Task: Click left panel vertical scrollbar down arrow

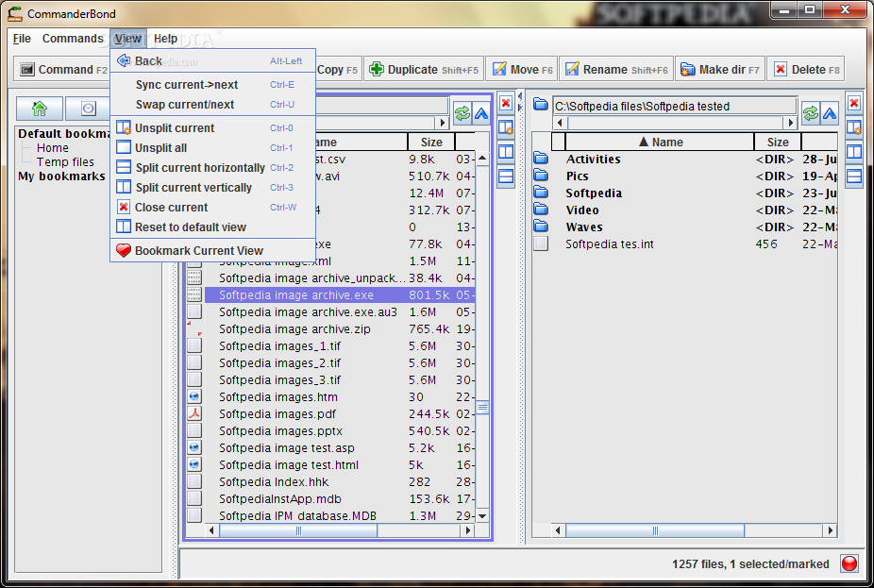Action: click(x=482, y=516)
